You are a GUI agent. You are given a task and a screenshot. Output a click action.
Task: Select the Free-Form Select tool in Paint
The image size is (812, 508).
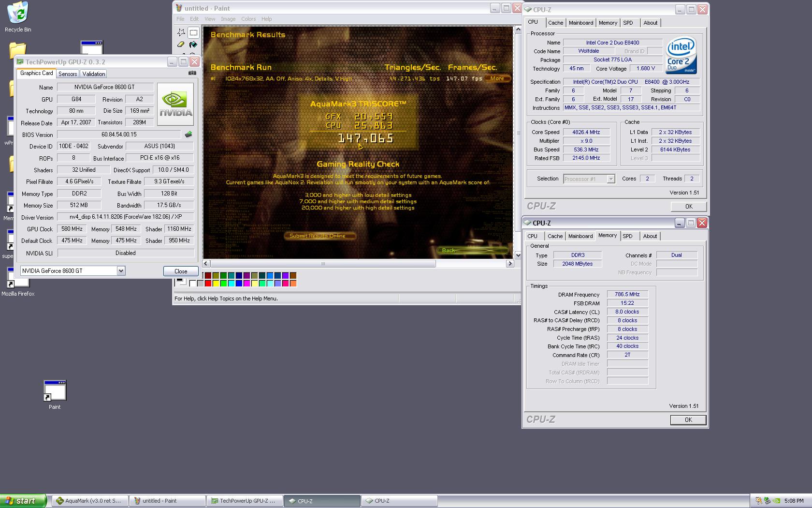pos(181,32)
